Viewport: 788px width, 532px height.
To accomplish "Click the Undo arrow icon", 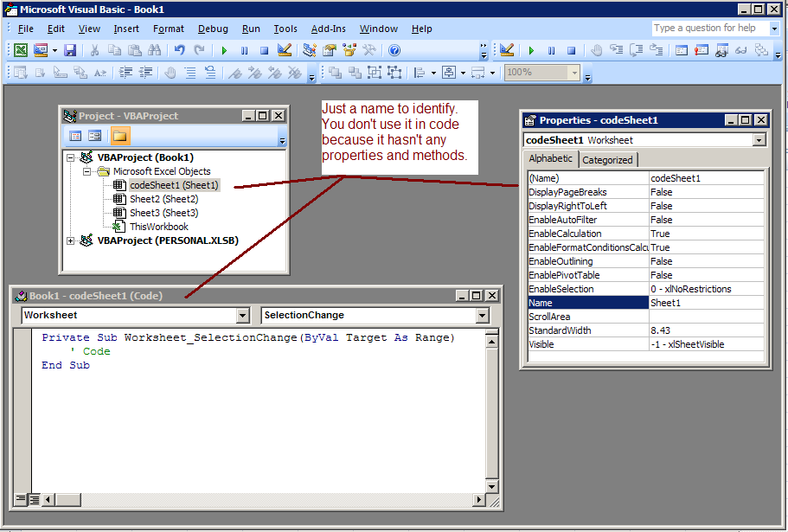I will (179, 51).
